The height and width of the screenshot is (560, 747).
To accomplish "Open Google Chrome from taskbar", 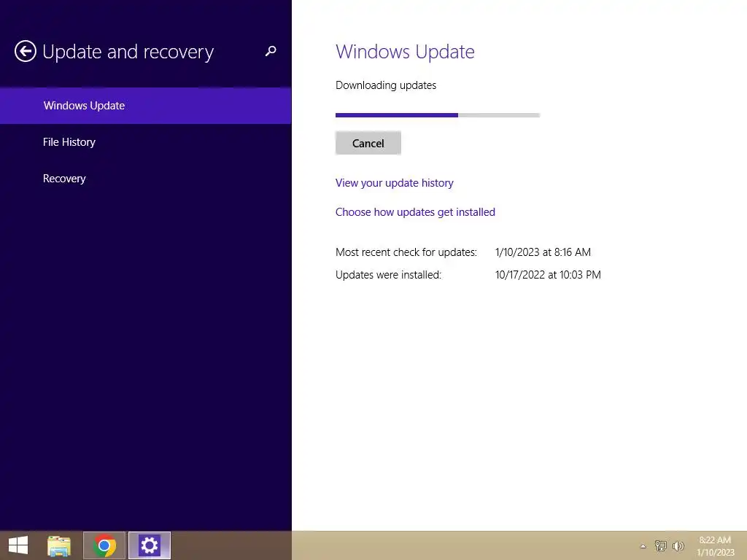I will tap(104, 545).
